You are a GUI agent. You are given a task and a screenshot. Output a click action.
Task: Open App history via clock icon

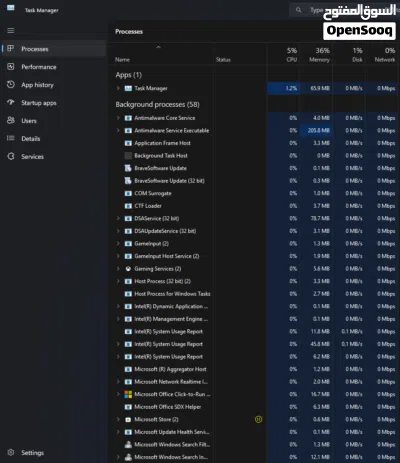(x=11, y=85)
